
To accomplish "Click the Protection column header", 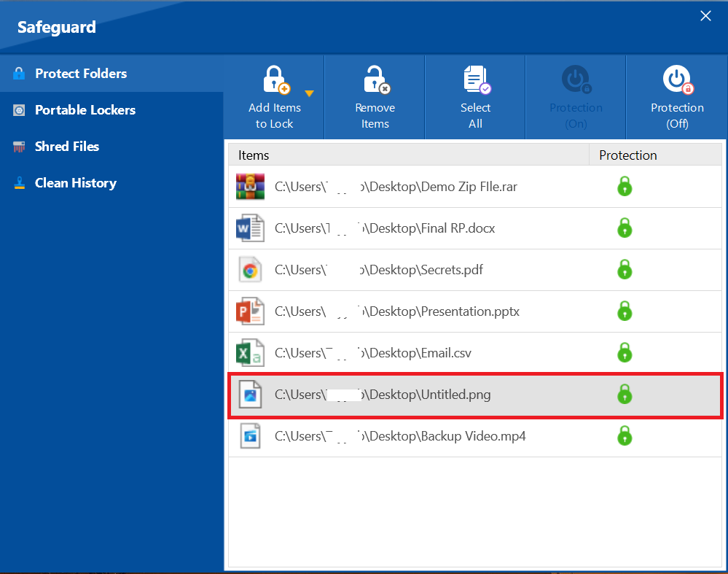I will click(627, 155).
